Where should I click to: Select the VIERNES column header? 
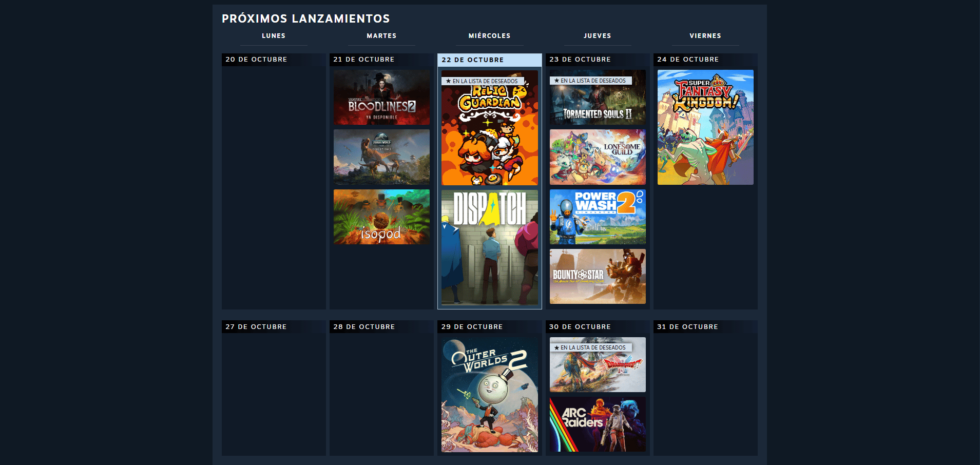(705, 36)
